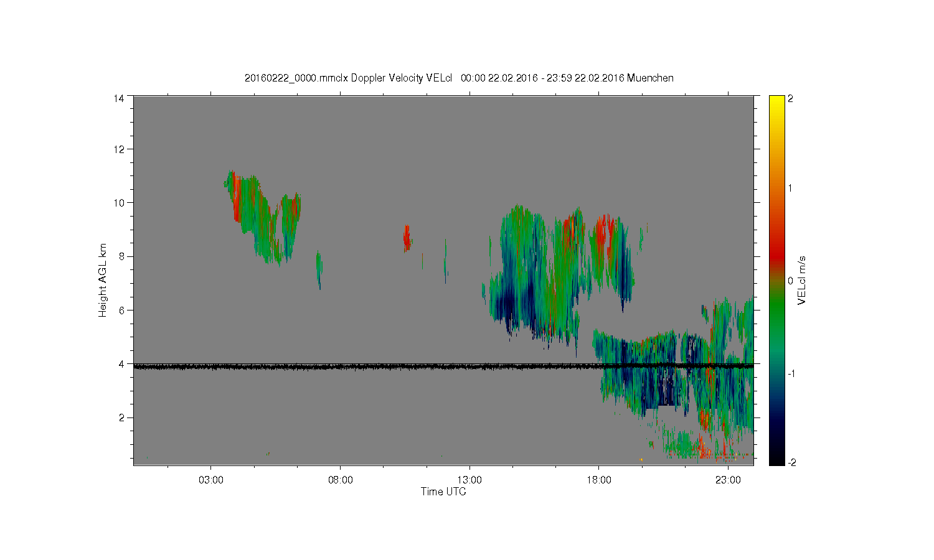Click the velocity colorbar gradient
Image resolution: width=934 pixels, height=560 pixels.
click(x=776, y=280)
